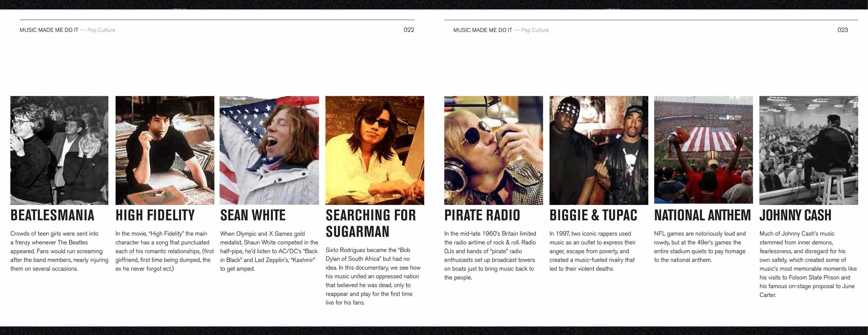
Task: Click the page 023 header 'MUSIC MADE ME DO IT'
Action: pyautogui.click(x=483, y=30)
